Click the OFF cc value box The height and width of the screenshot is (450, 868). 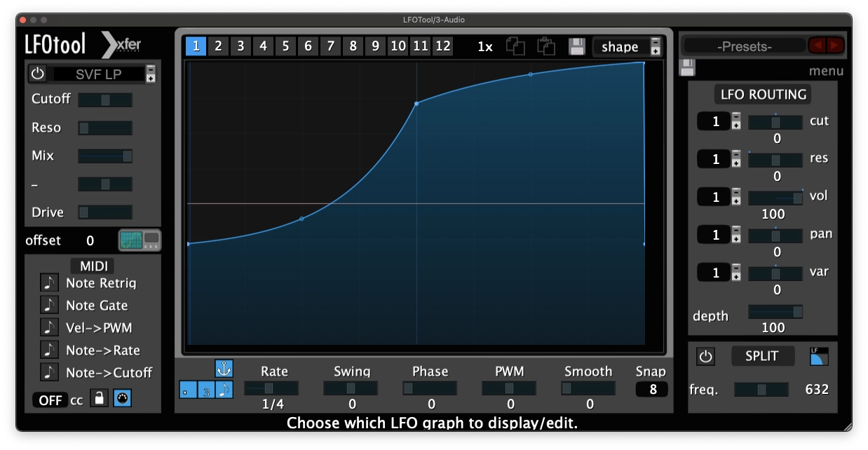(x=50, y=400)
